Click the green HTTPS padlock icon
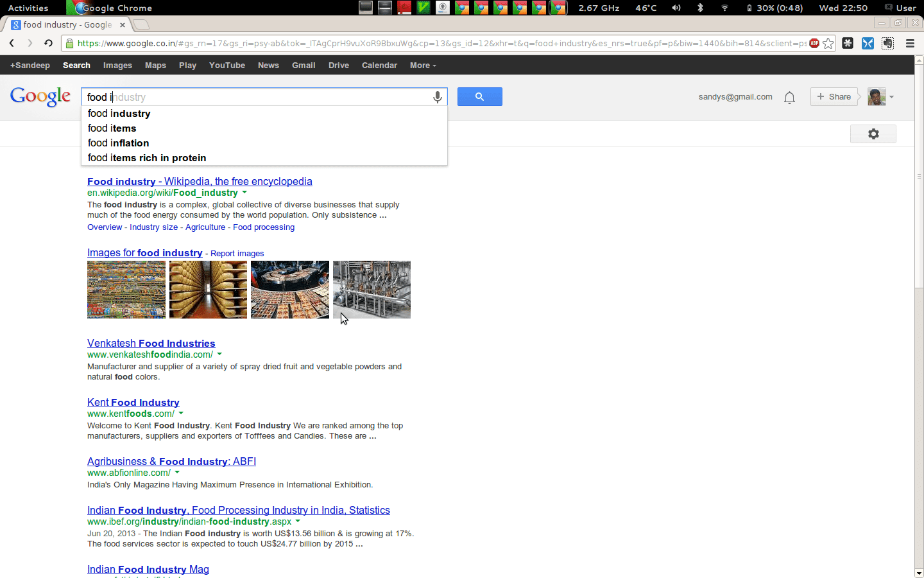The image size is (924, 578). coord(69,44)
